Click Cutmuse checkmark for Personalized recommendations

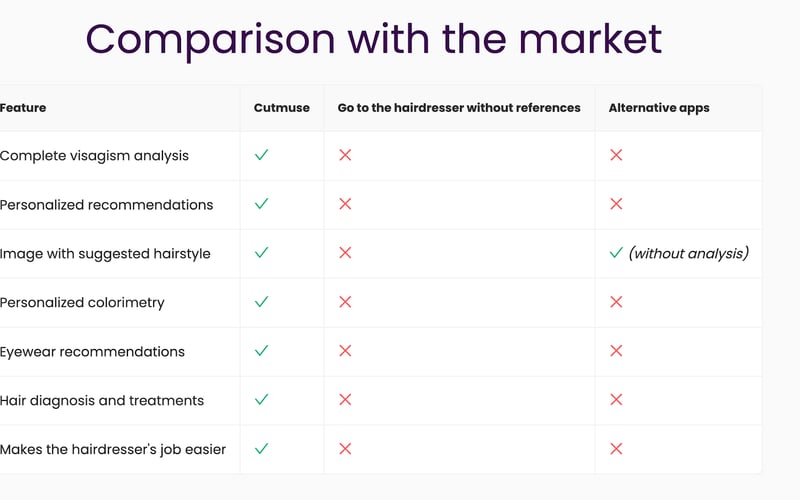click(x=261, y=204)
